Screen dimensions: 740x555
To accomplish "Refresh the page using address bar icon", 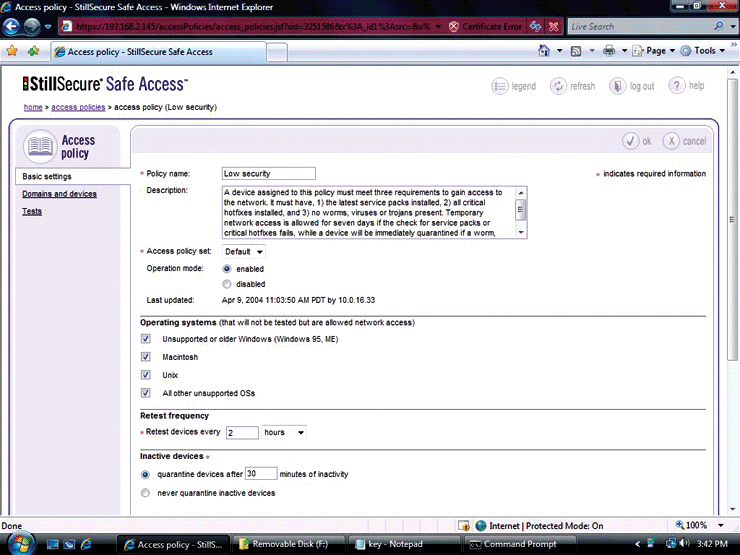I will (x=535, y=27).
